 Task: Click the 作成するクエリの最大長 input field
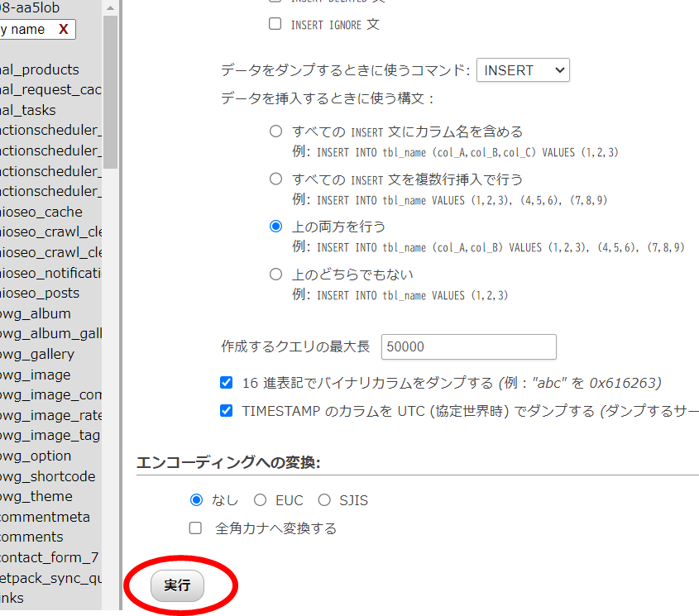468,346
